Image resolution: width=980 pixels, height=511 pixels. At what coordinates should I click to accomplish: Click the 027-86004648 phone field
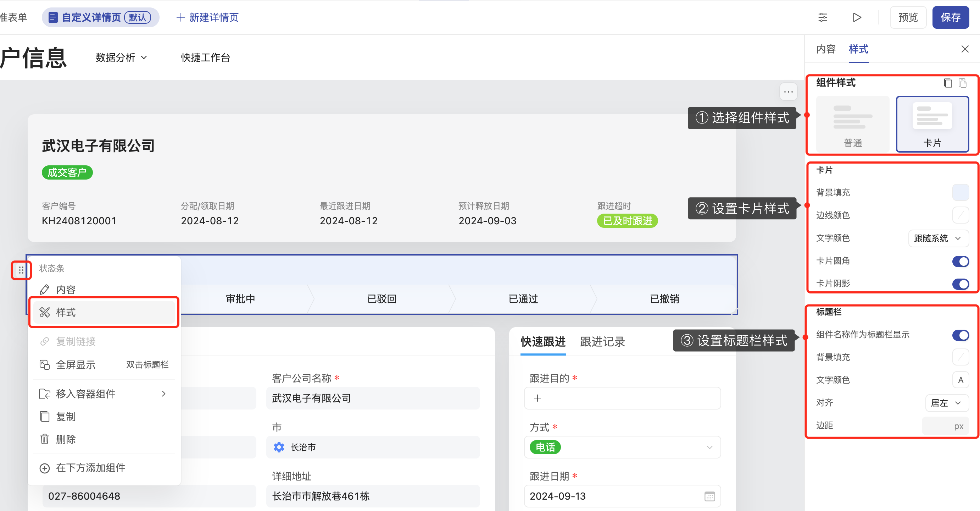149,496
